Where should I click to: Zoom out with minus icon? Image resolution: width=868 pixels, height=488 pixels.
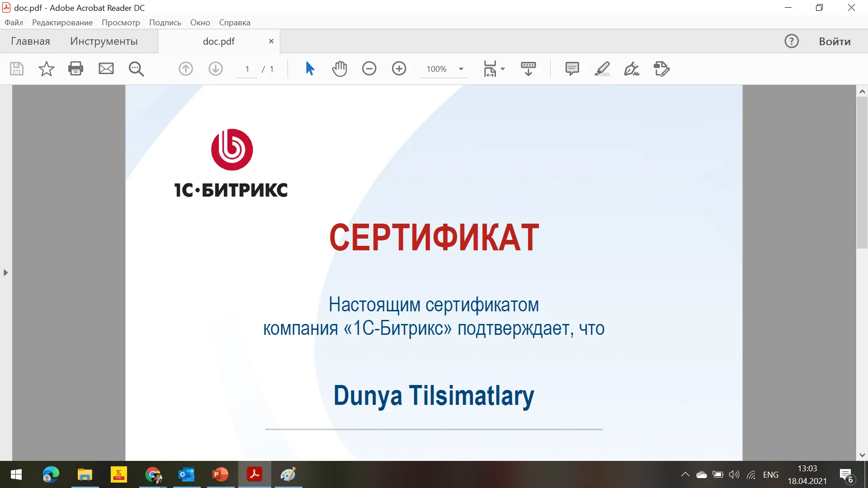(x=369, y=69)
